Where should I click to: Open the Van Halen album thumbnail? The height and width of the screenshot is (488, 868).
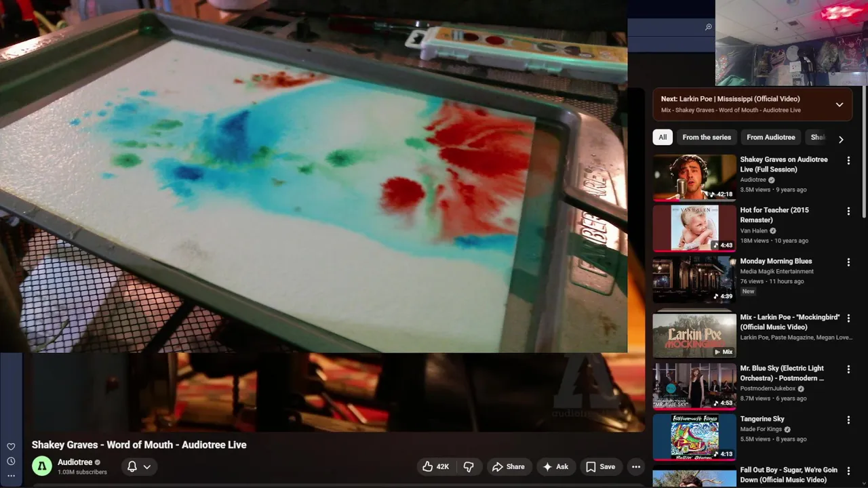click(x=694, y=228)
